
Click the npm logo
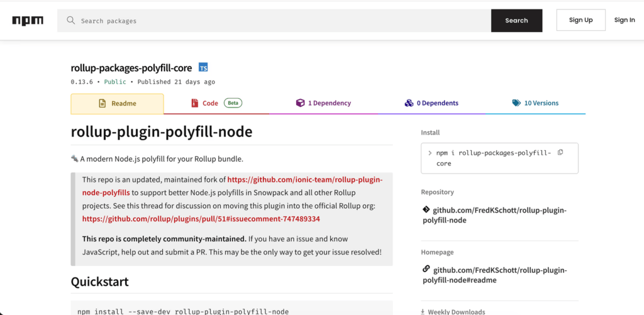pos(28,21)
